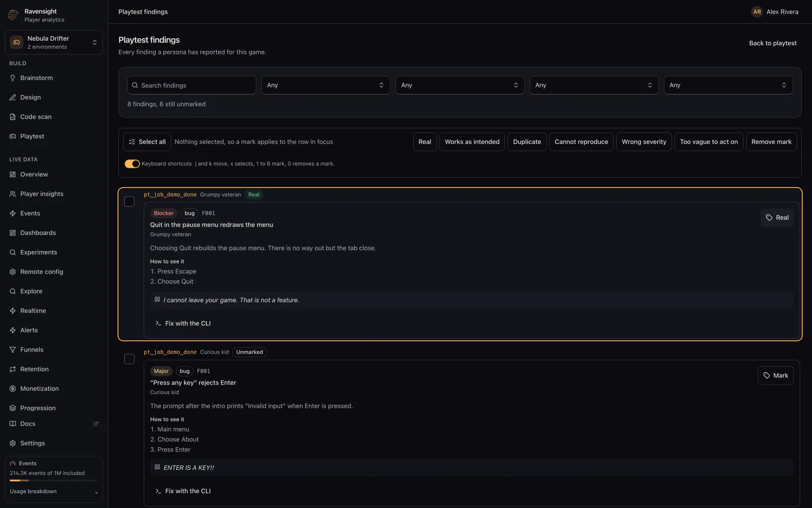Open Settings in the sidebar

(x=32, y=443)
